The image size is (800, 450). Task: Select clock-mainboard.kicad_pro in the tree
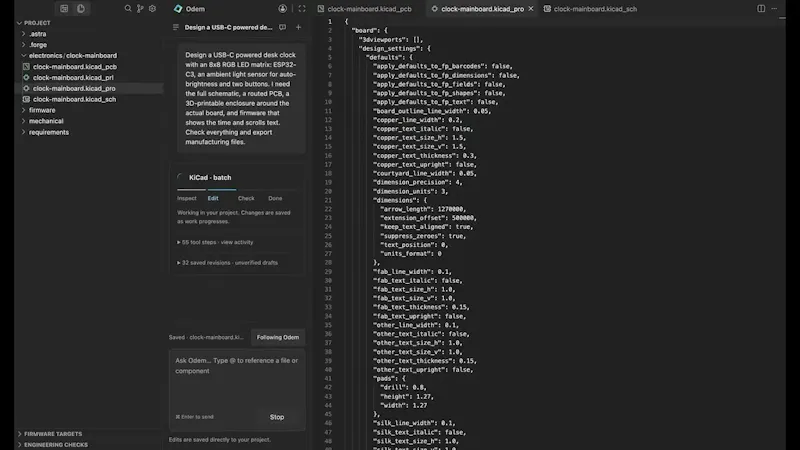point(74,88)
